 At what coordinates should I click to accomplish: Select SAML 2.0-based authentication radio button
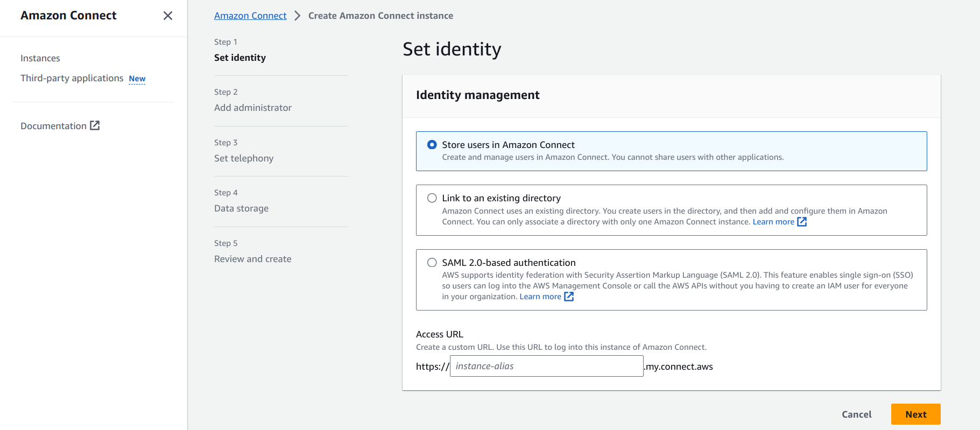coord(432,263)
